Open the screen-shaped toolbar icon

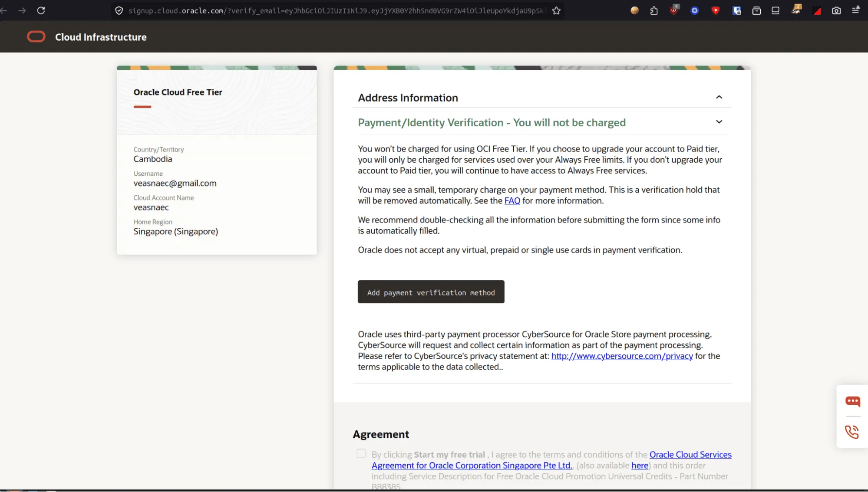point(776,10)
